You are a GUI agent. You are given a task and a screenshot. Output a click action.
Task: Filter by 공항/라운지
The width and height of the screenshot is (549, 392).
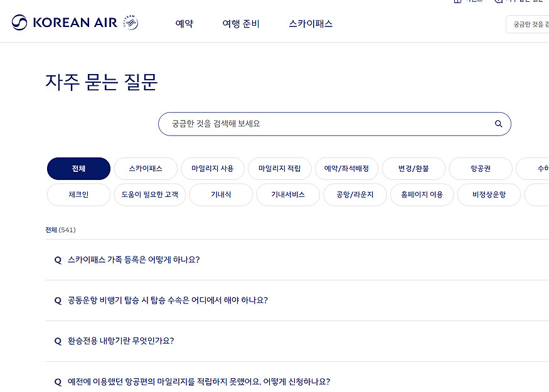point(354,195)
